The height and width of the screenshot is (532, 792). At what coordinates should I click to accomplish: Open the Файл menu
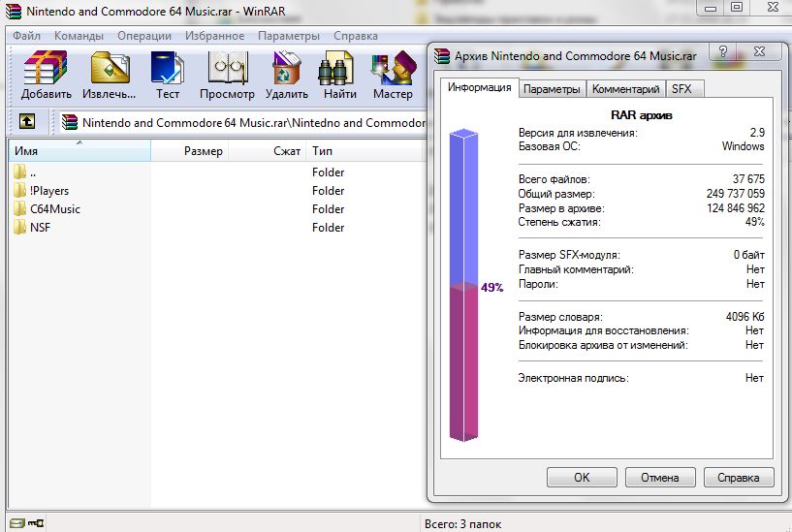[26, 36]
